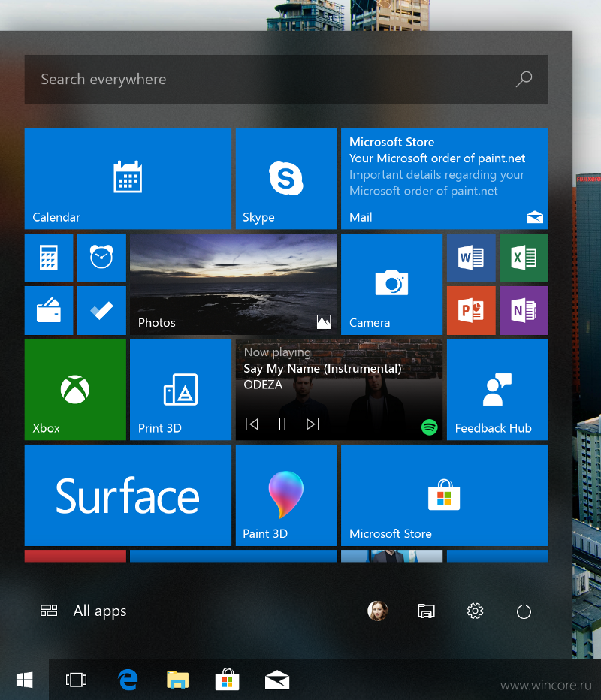Click the magnifier search icon
This screenshot has width=601, height=700.
click(x=524, y=79)
